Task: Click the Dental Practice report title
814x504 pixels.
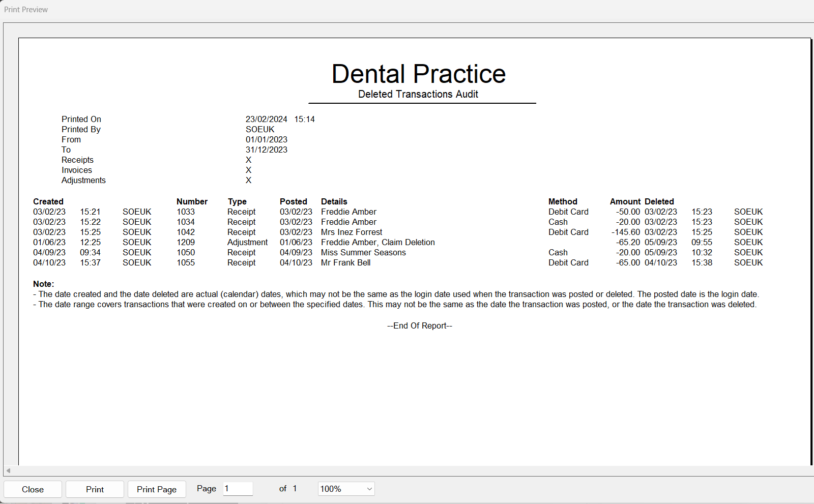Action: pyautogui.click(x=419, y=74)
